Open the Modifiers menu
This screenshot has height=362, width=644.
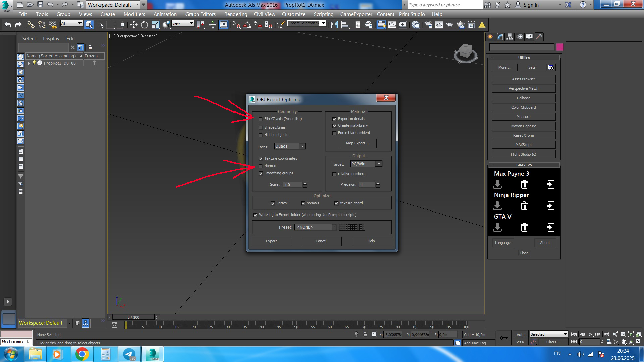134,14
